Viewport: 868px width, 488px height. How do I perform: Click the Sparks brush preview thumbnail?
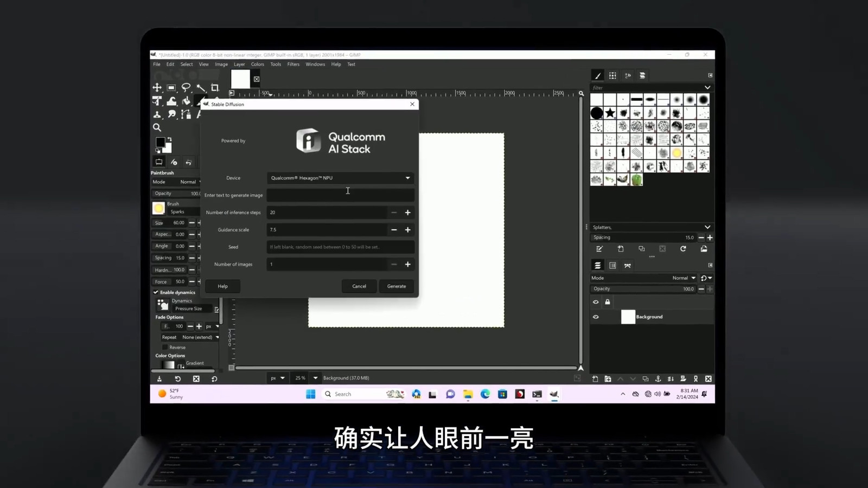point(158,208)
